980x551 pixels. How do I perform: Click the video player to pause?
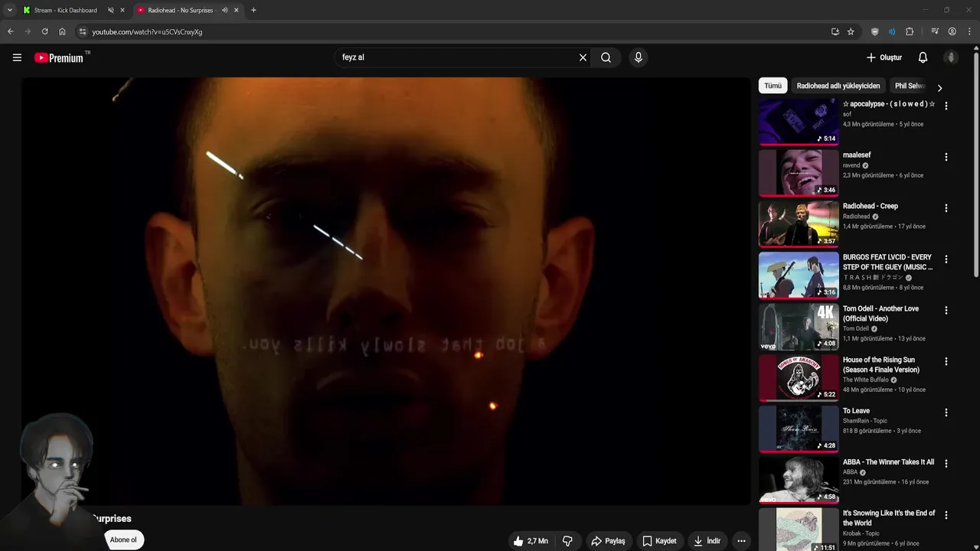[x=386, y=291]
